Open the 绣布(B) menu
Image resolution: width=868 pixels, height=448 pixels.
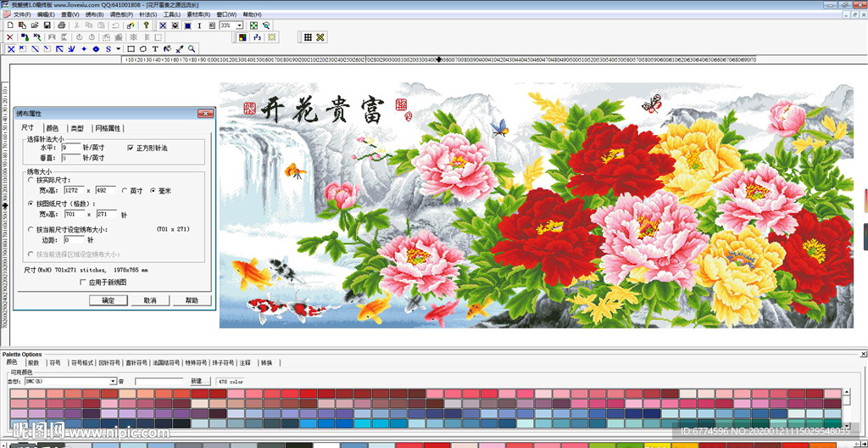coord(95,14)
